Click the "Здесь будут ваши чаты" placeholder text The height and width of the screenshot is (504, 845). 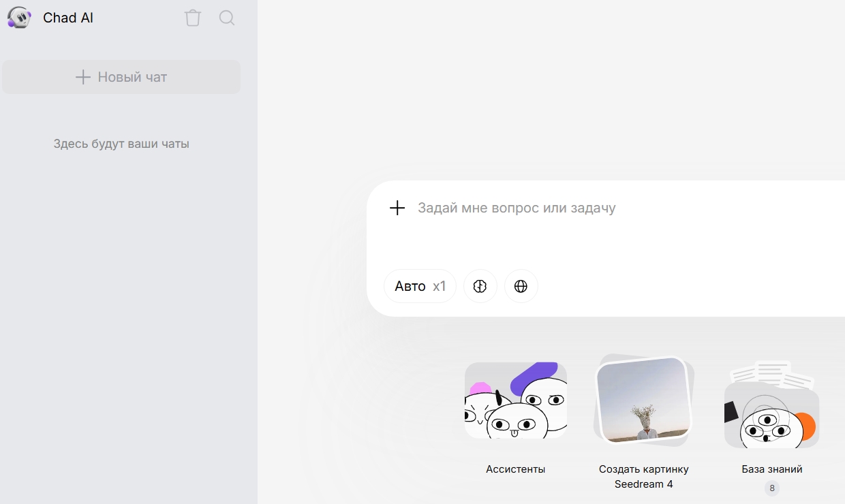[121, 144]
